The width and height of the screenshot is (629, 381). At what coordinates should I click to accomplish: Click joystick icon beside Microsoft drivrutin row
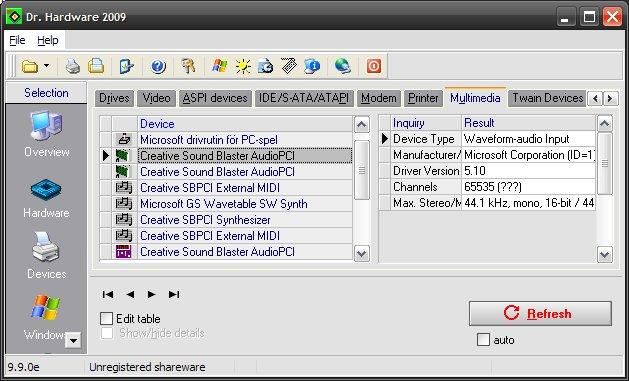(x=124, y=140)
